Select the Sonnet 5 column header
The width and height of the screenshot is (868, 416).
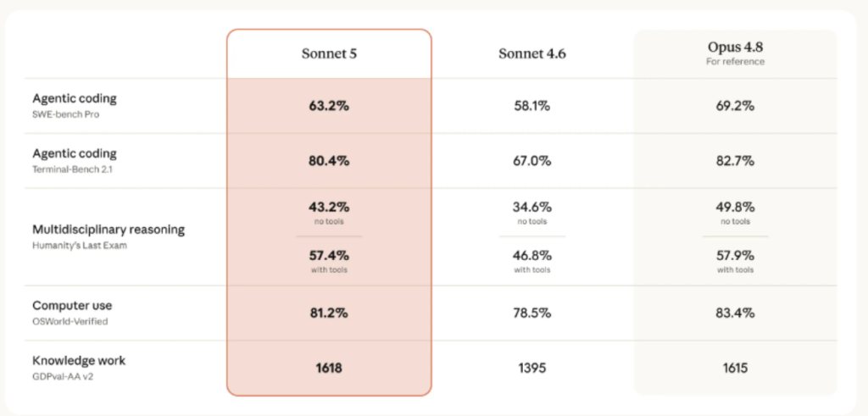tap(329, 53)
